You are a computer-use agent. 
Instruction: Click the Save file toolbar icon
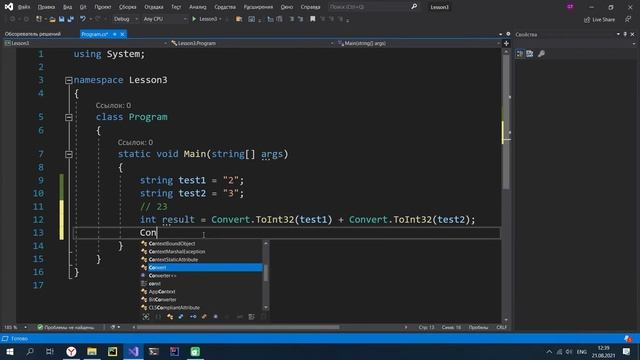click(62, 19)
